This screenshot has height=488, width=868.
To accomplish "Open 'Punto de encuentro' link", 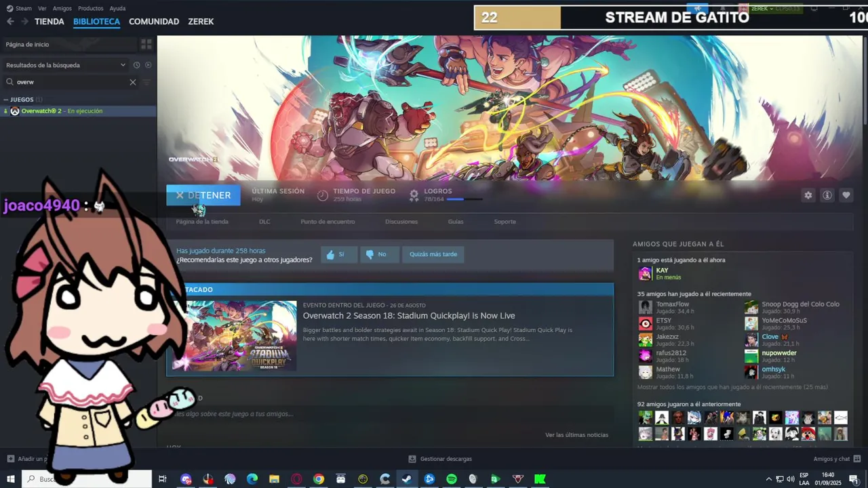I will tap(328, 222).
